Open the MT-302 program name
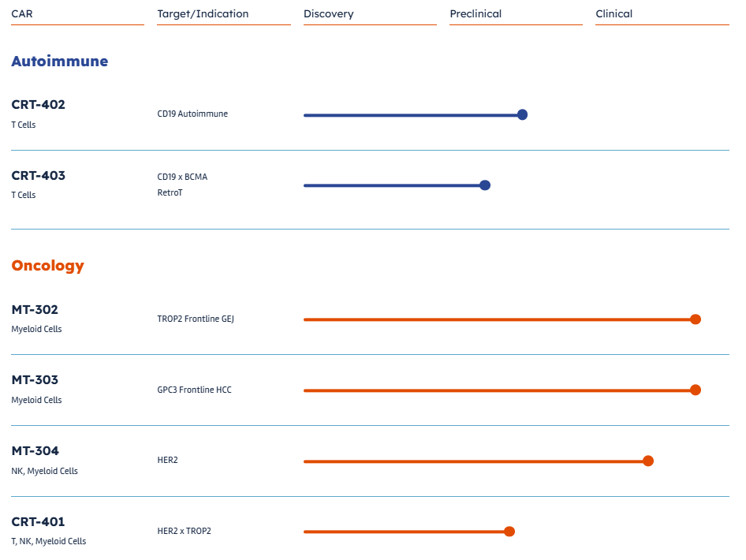This screenshot has height=560, width=746. tap(35, 310)
